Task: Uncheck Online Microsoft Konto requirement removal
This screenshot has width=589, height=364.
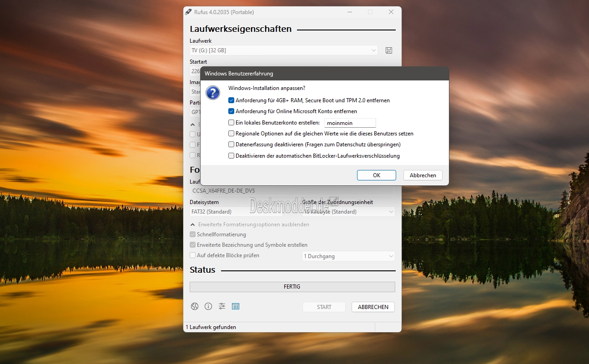Action: point(232,111)
